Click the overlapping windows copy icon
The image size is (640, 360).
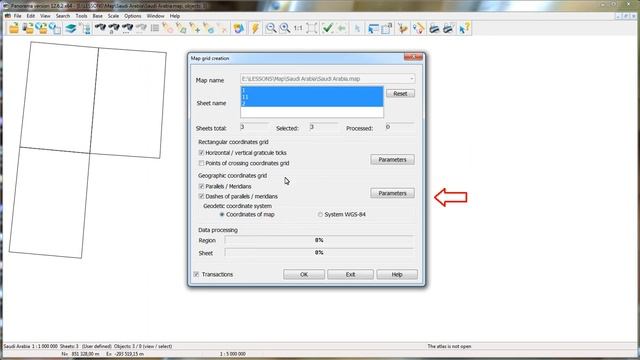tap(387, 28)
